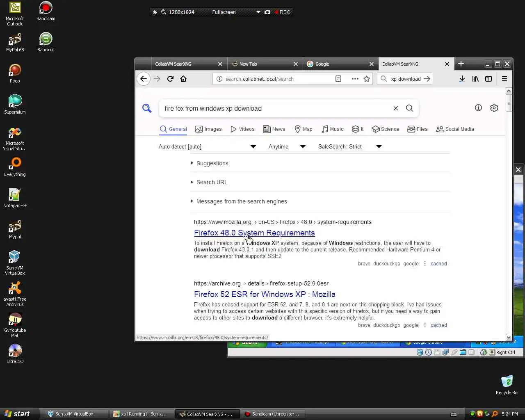Select the Videos search category
525x420 pixels.
tap(242, 129)
